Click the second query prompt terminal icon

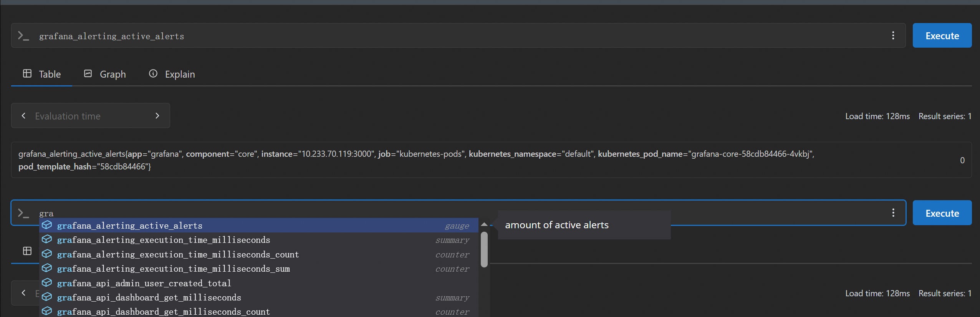(x=23, y=213)
